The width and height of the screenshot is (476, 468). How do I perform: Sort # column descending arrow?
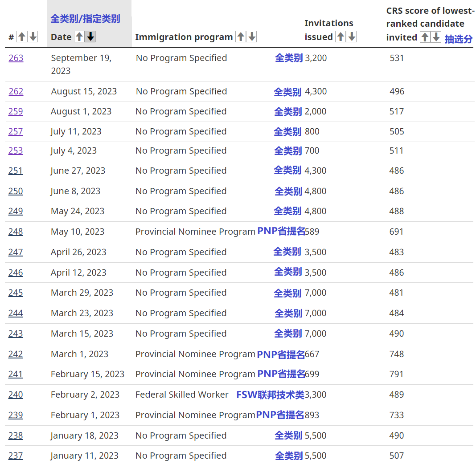tap(33, 37)
